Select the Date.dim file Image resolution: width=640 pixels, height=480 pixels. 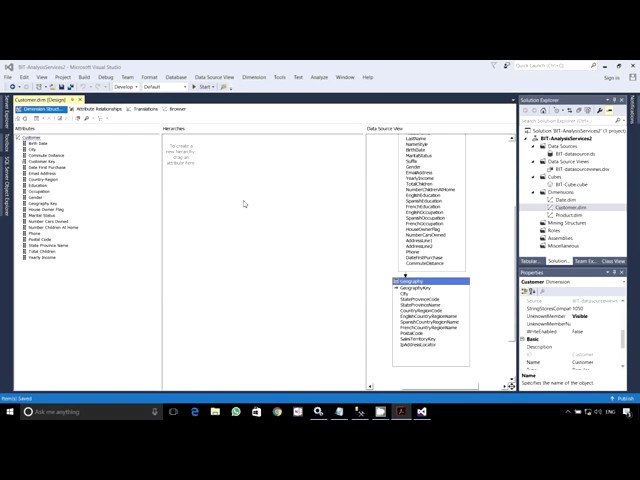[565, 200]
